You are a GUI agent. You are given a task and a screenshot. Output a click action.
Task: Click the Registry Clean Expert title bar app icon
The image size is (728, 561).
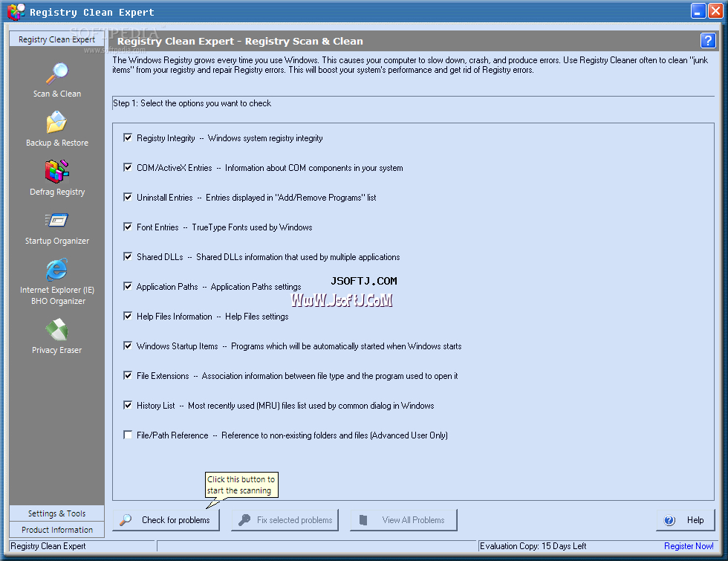coord(16,12)
